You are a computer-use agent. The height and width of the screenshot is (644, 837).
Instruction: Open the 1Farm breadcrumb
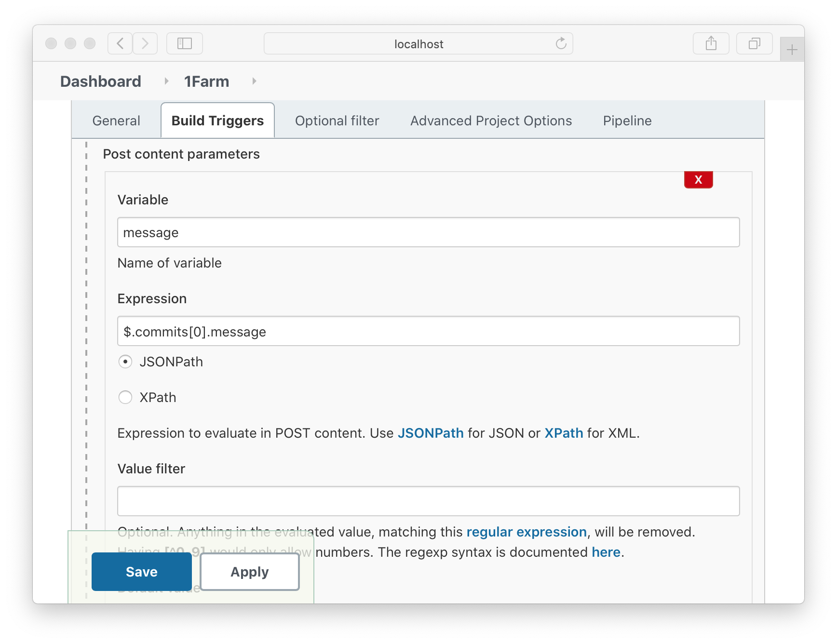[x=206, y=81]
